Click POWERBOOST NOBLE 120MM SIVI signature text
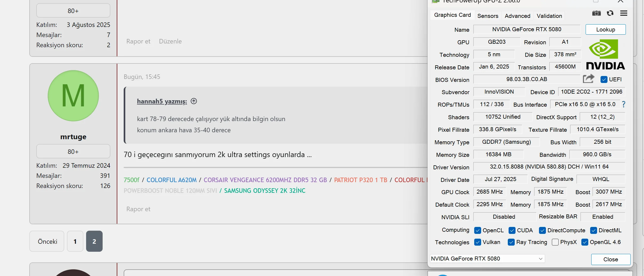 [170, 191]
